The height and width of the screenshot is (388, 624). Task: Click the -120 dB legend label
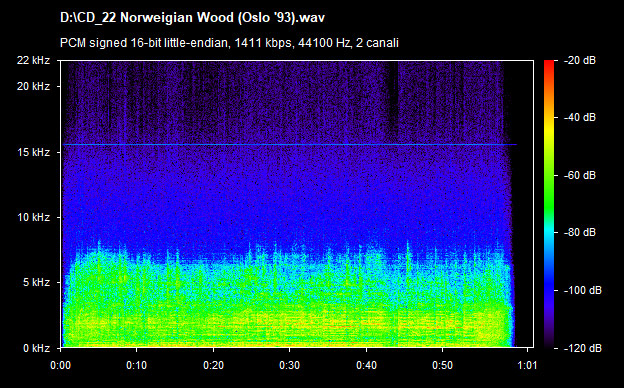click(x=583, y=348)
